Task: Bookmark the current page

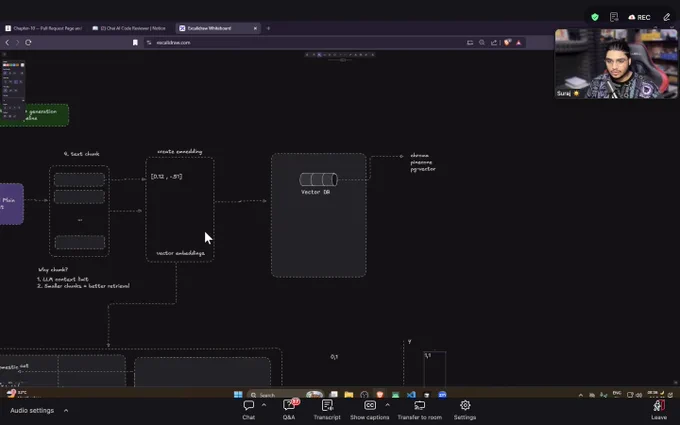Action: pyautogui.click(x=135, y=42)
